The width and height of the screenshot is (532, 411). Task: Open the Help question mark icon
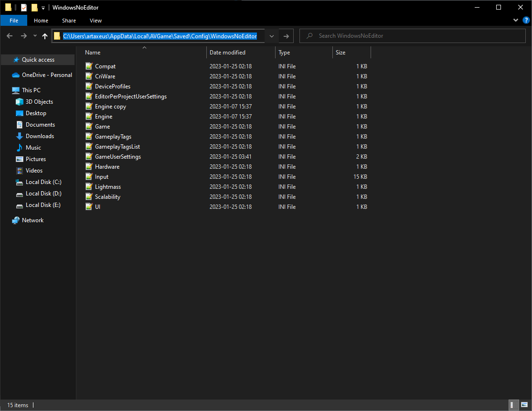pos(526,20)
